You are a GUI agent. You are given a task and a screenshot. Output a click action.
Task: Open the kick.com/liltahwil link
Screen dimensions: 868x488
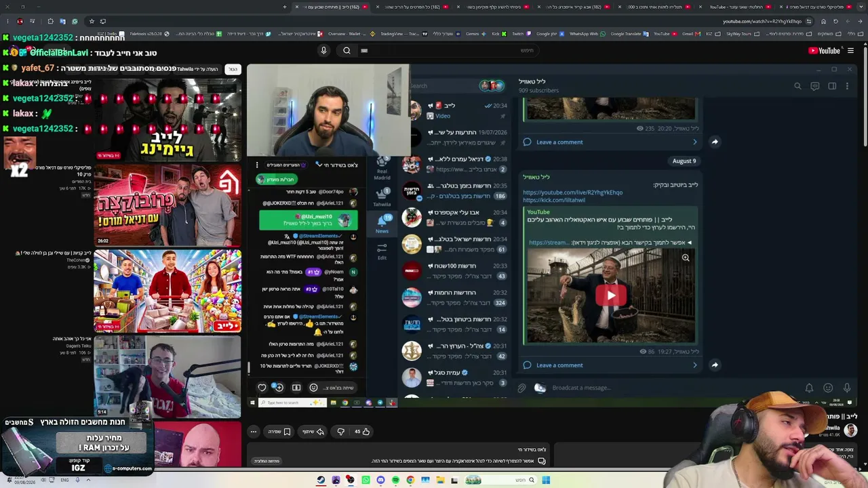tap(553, 200)
